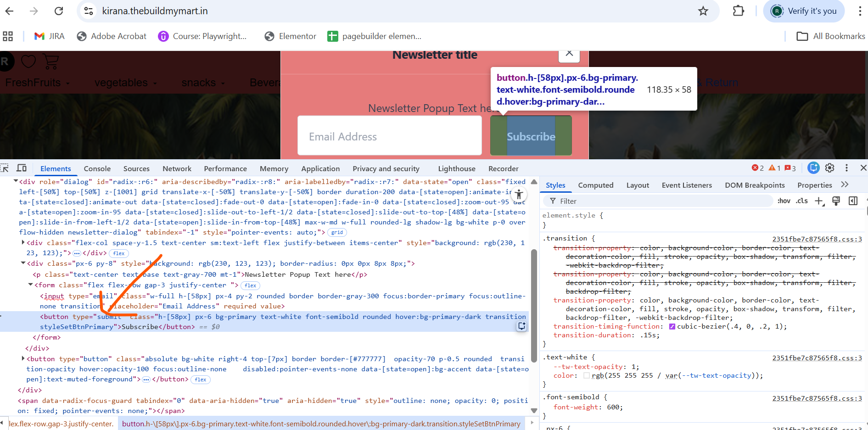Switch to the Layout pane tab
This screenshot has height=430, width=868.
tap(638, 185)
